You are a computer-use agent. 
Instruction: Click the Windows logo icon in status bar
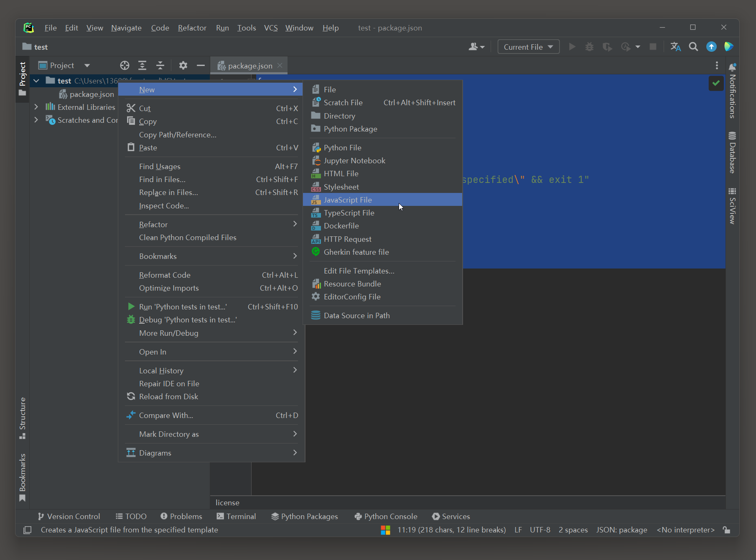pos(385,530)
